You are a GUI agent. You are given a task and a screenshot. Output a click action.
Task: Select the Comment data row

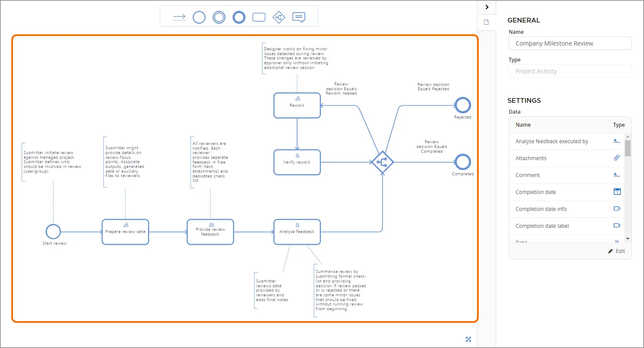pyautogui.click(x=567, y=175)
